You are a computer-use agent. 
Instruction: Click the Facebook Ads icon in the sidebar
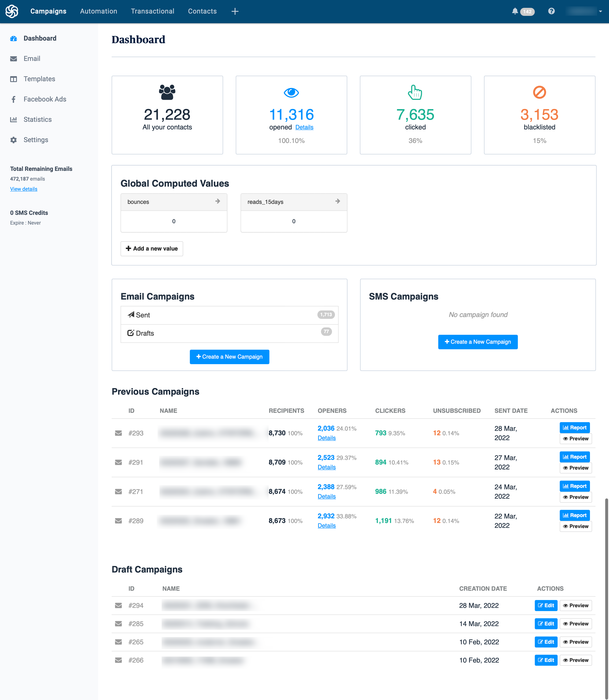pyautogui.click(x=13, y=99)
